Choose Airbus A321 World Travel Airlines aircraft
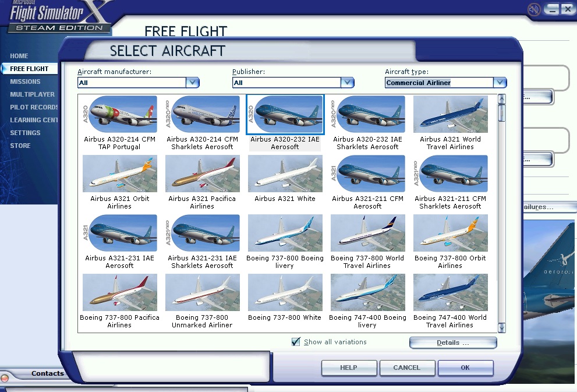577x392 pixels. (x=451, y=114)
